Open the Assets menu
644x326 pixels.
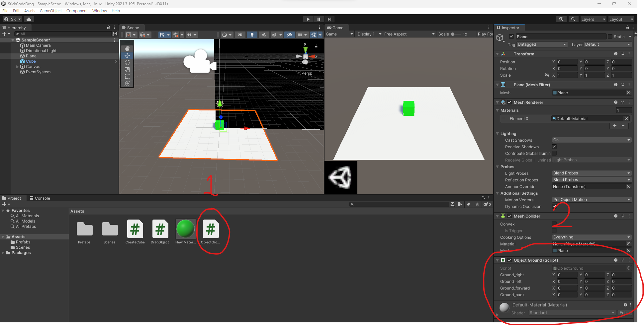point(30,11)
